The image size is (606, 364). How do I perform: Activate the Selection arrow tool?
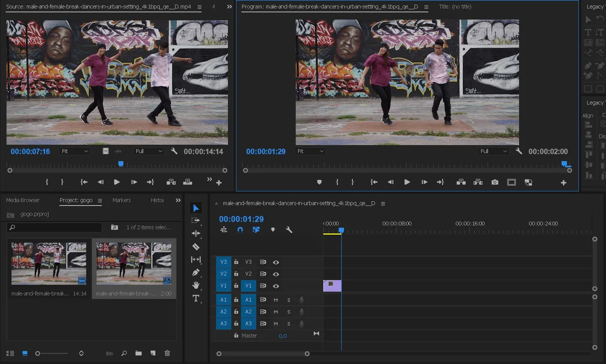[196, 208]
